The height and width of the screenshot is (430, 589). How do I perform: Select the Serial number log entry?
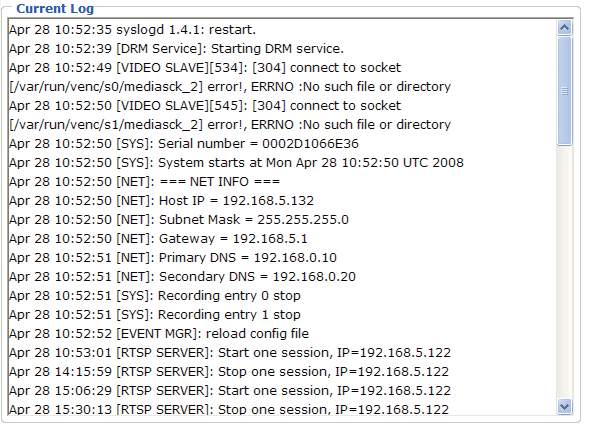pyautogui.click(x=184, y=144)
